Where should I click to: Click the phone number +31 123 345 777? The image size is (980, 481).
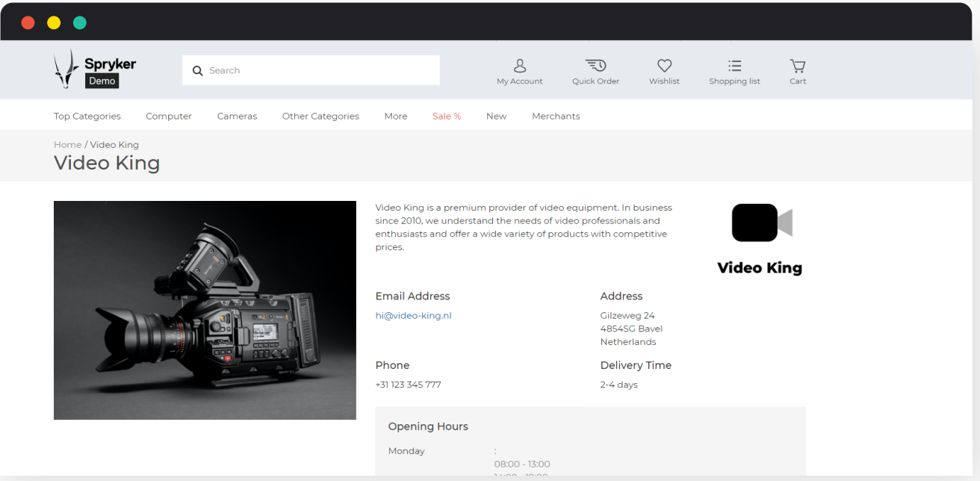point(408,385)
